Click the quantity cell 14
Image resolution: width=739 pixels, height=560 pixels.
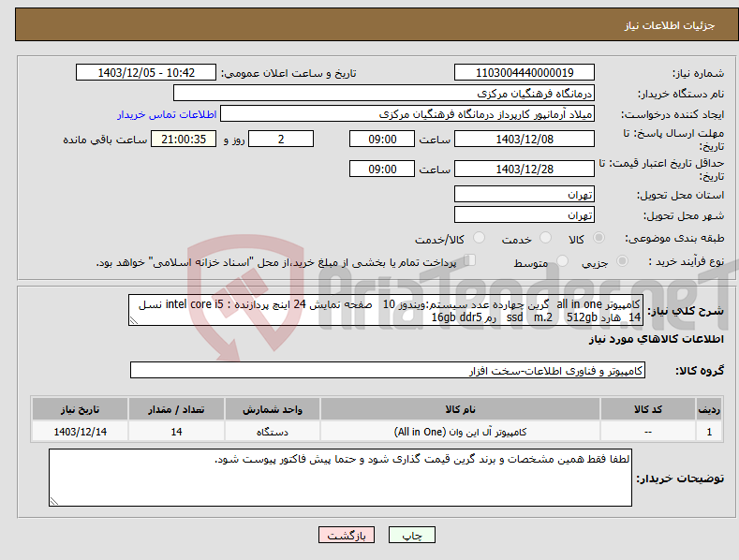[x=176, y=432]
